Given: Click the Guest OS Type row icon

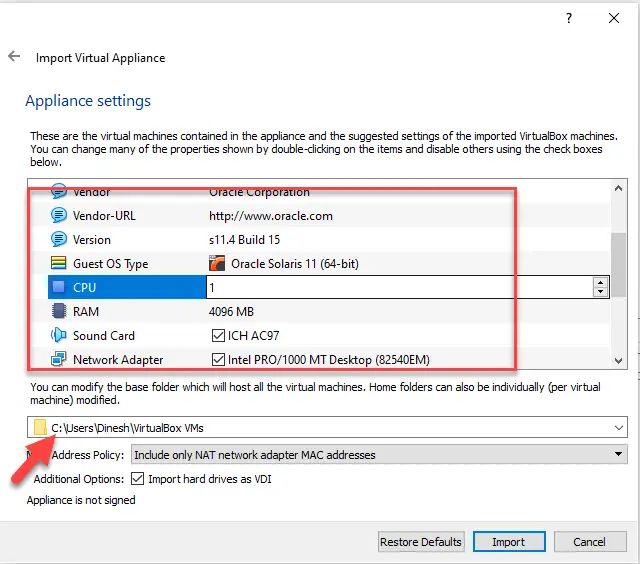Looking at the screenshot, I should pos(59,263).
